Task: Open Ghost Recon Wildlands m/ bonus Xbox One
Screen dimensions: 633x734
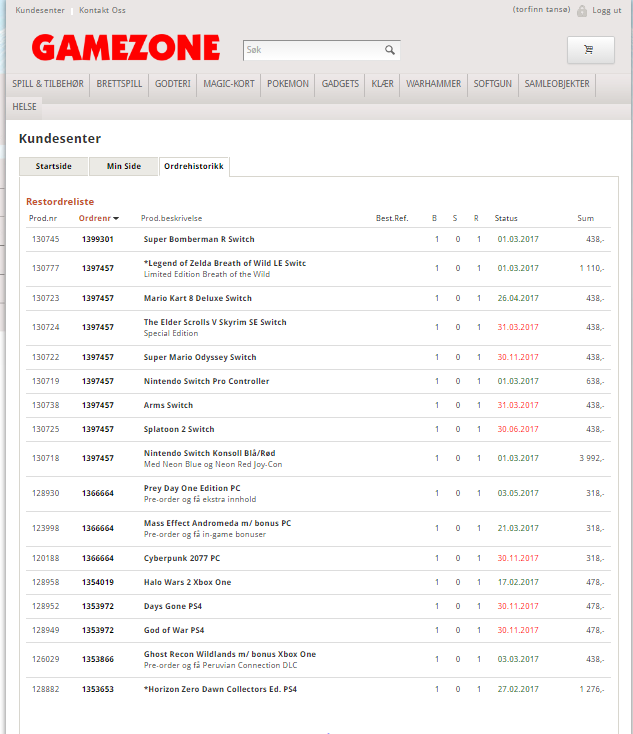Action: (x=230, y=654)
